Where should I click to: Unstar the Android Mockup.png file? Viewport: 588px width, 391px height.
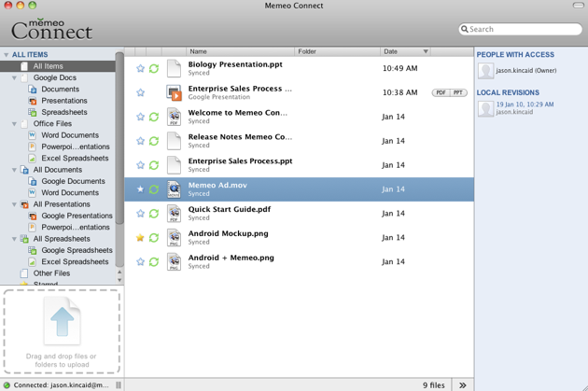(141, 238)
